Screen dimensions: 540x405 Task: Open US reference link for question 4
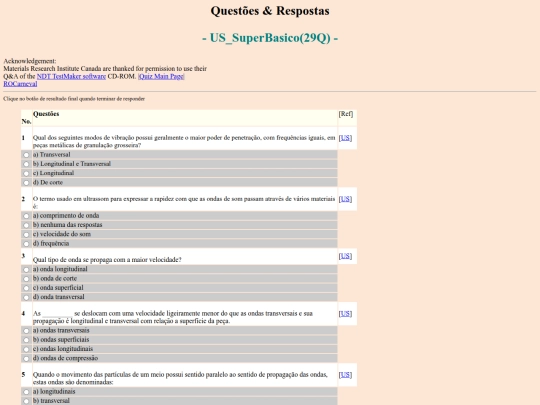(x=345, y=313)
